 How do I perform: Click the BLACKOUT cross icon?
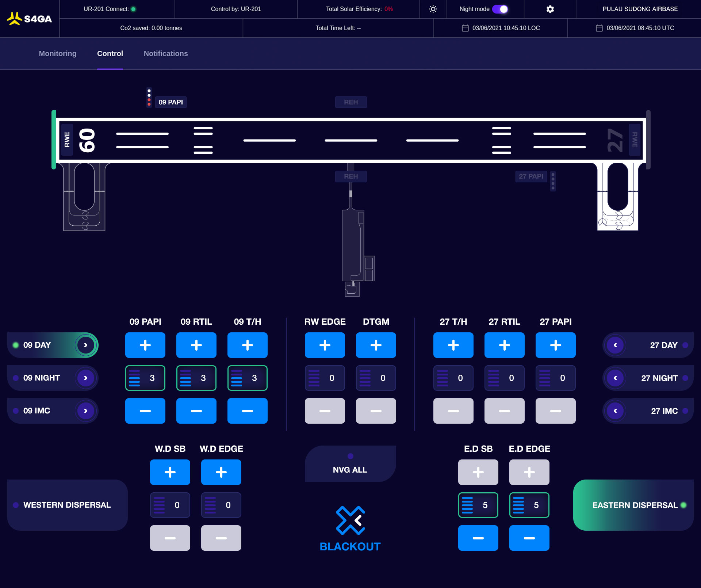(x=350, y=520)
